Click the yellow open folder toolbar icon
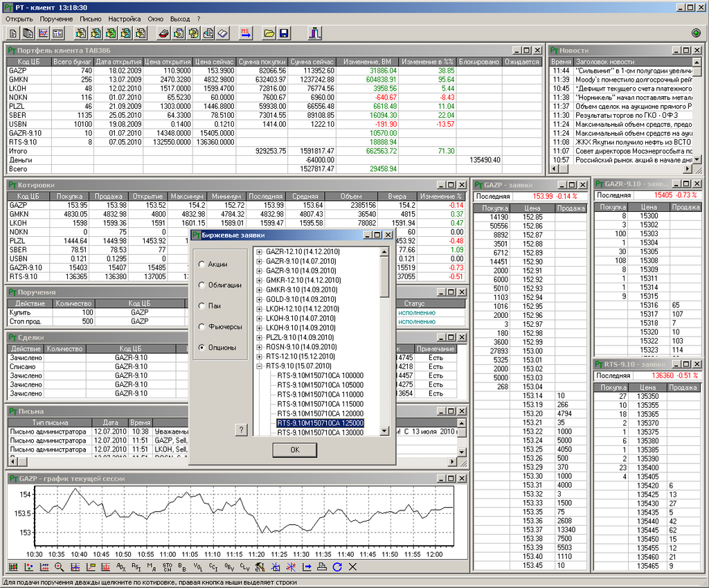Image resolution: width=709 pixels, height=588 pixels. click(x=269, y=33)
